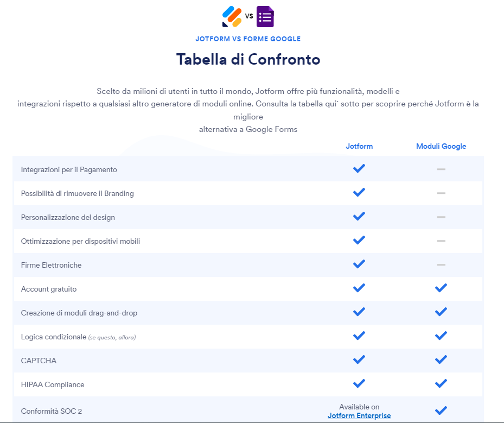Click Moduli Google checkmark for CAPTCHA
Screen dimensions: 504x423
pos(441,359)
